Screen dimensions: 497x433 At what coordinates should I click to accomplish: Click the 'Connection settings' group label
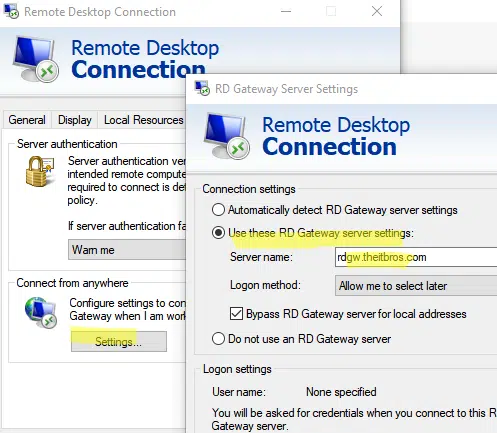pos(249,189)
